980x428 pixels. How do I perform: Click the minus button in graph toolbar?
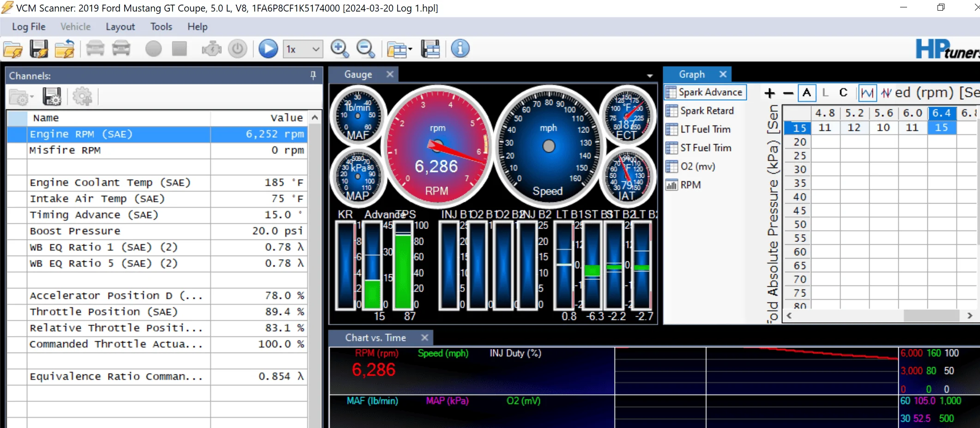click(788, 93)
